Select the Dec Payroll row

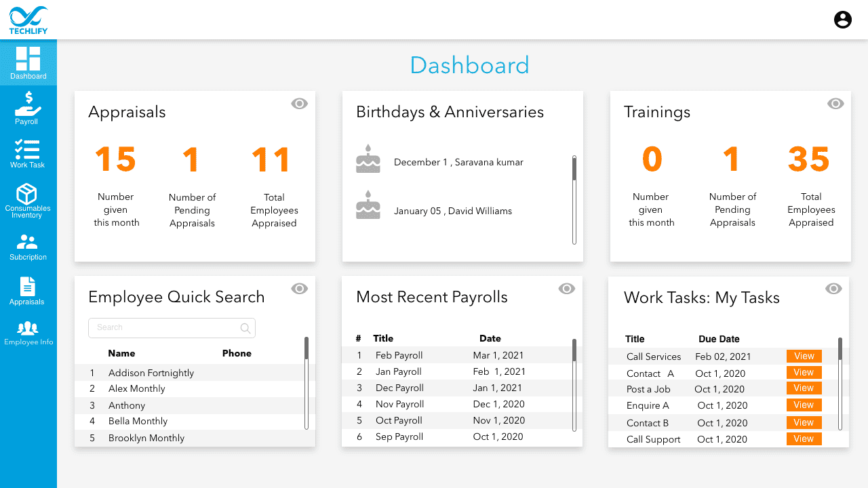[462, 388]
